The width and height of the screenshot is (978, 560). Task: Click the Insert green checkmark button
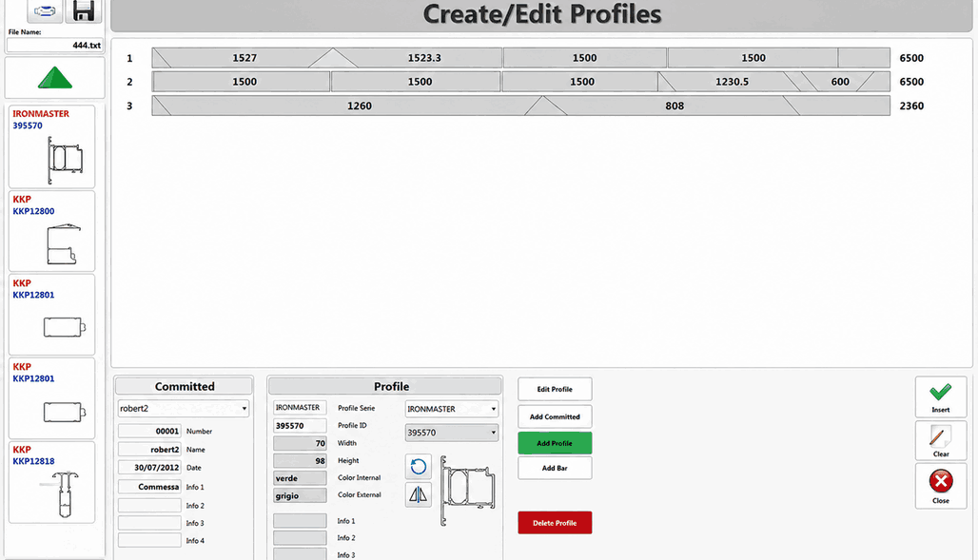coord(941,396)
